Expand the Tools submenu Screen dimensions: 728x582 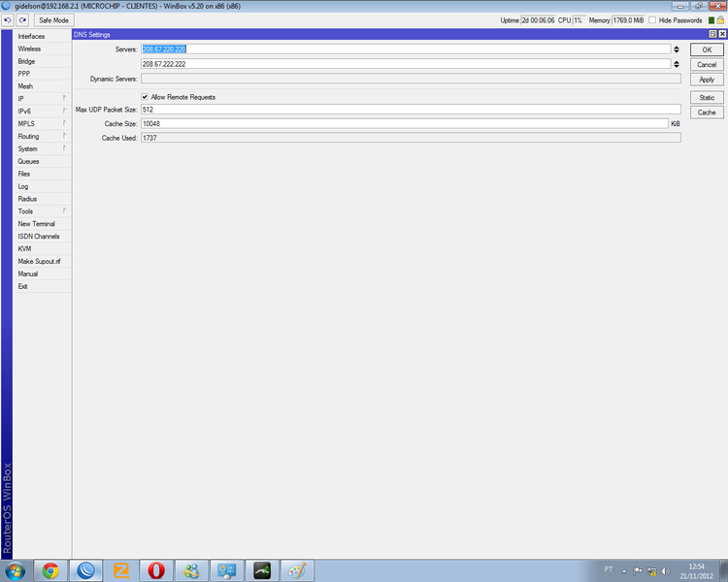click(42, 211)
